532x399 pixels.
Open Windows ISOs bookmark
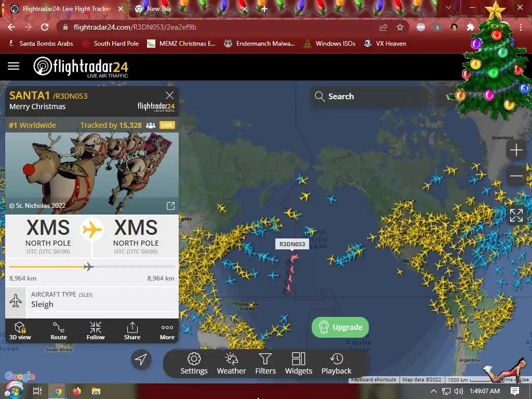tap(330, 44)
